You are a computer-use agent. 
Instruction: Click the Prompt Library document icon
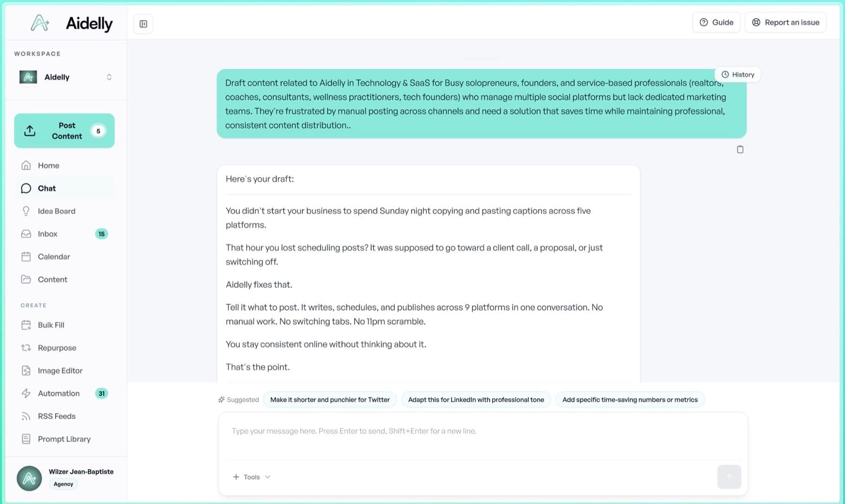point(26,439)
